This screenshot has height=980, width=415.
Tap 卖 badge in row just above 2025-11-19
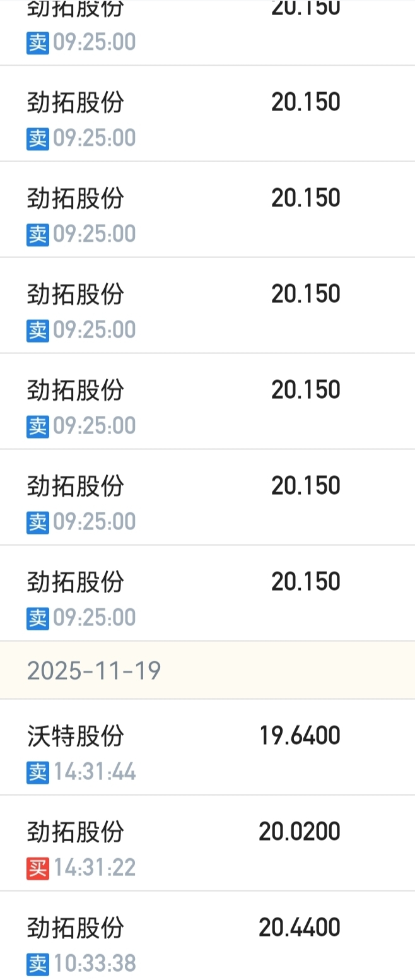[37, 618]
